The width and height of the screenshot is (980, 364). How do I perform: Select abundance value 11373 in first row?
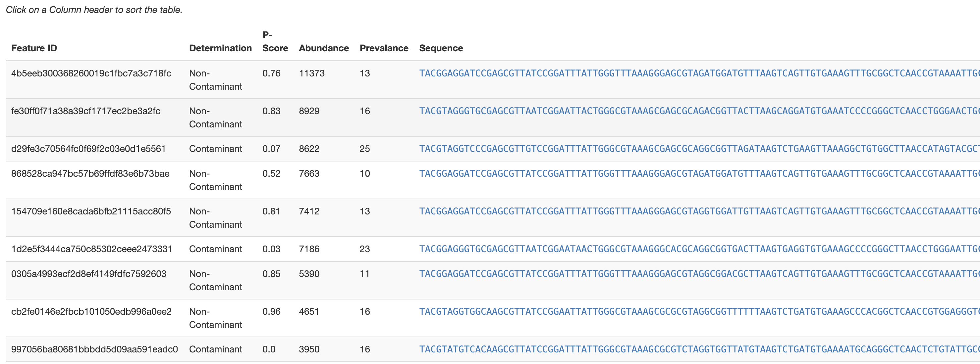pos(311,73)
